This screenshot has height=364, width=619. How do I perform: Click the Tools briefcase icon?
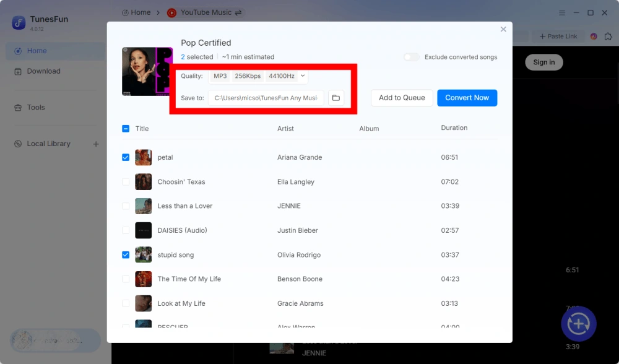pos(18,108)
